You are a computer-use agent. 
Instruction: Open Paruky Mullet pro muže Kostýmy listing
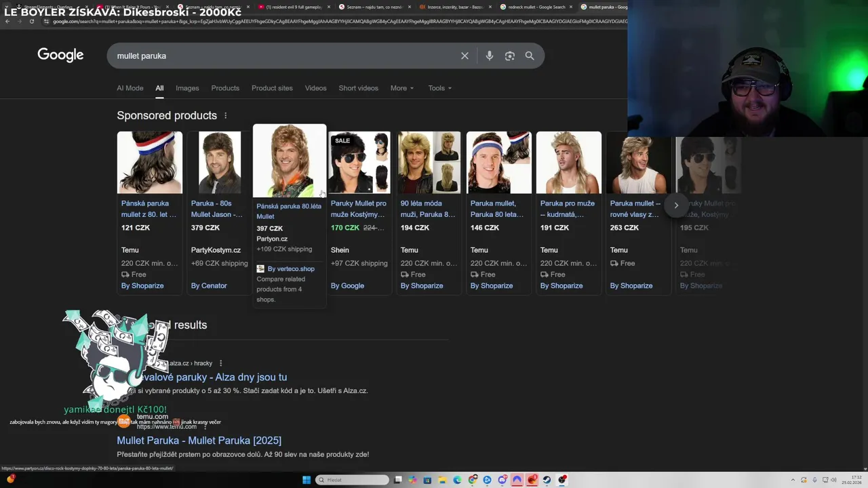[359, 209]
